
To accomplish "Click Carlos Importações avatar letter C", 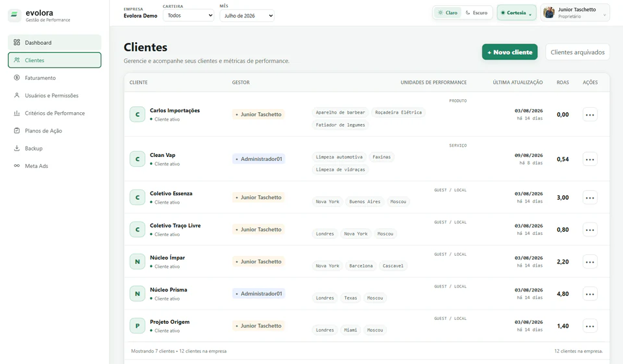I will tap(138, 114).
